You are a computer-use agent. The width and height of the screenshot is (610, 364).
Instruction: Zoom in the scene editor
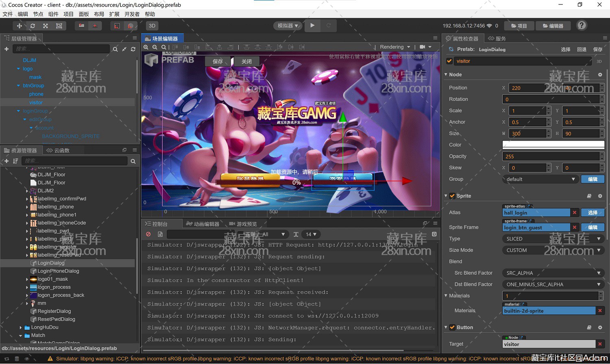(146, 47)
